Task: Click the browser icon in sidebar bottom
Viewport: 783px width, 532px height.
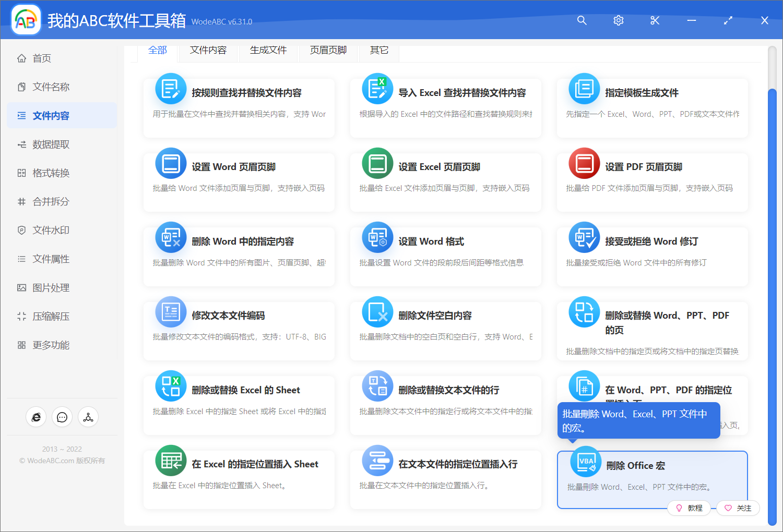Action: (36, 417)
